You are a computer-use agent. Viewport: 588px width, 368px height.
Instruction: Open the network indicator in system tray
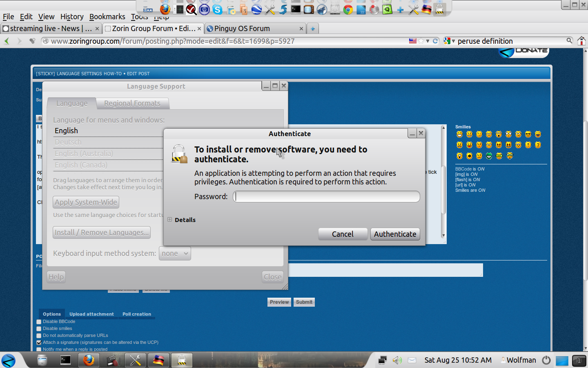383,360
